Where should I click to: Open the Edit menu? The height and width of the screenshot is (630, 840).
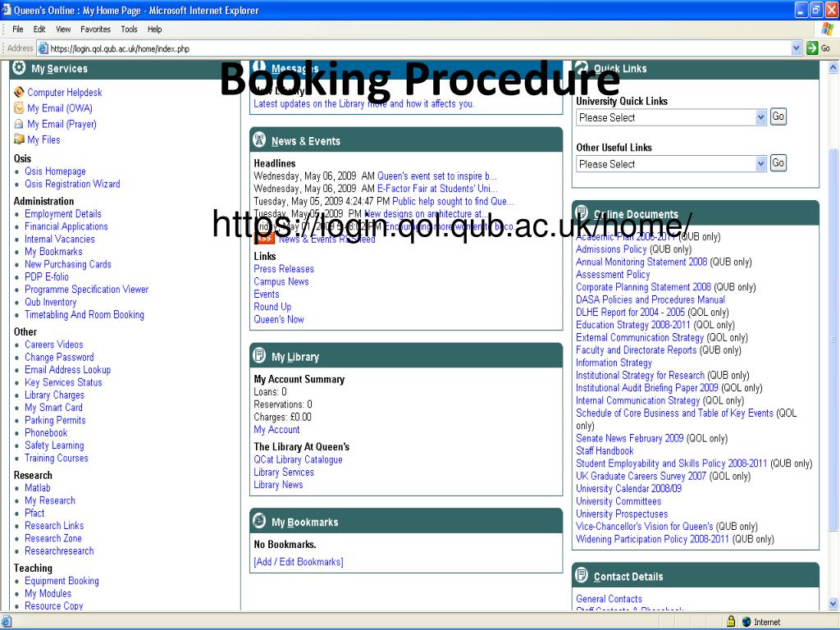coord(39,30)
